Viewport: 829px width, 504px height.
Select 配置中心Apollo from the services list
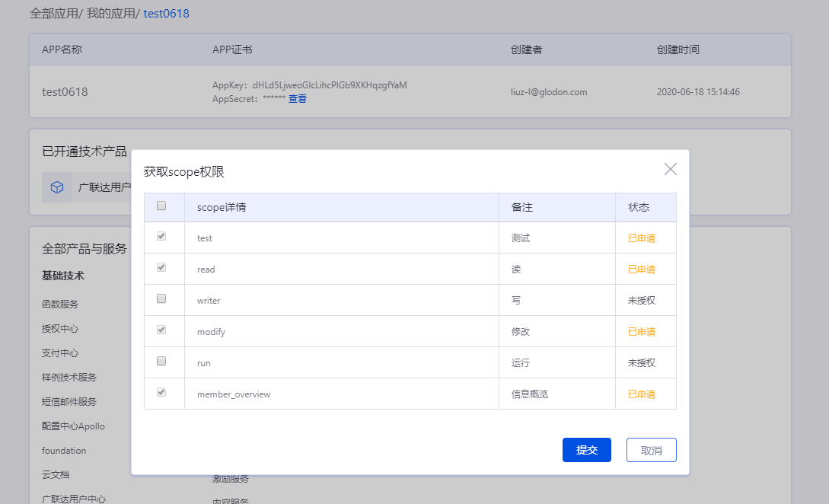[78, 426]
